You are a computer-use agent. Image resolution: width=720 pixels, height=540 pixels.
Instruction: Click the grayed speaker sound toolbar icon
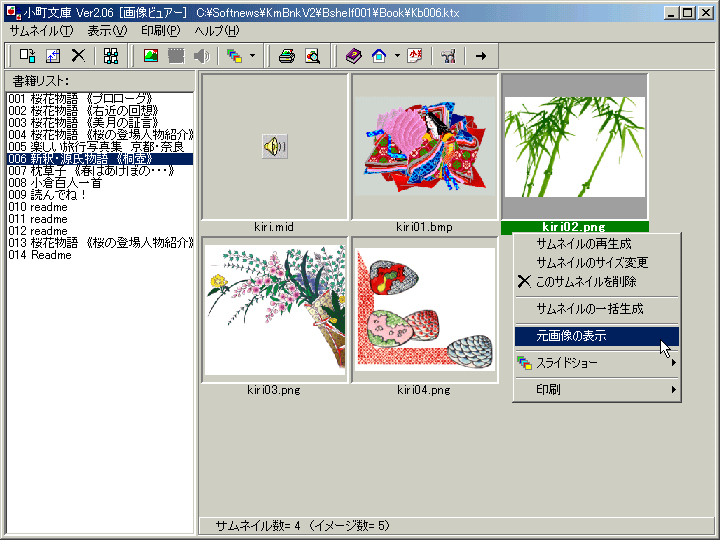coord(201,56)
